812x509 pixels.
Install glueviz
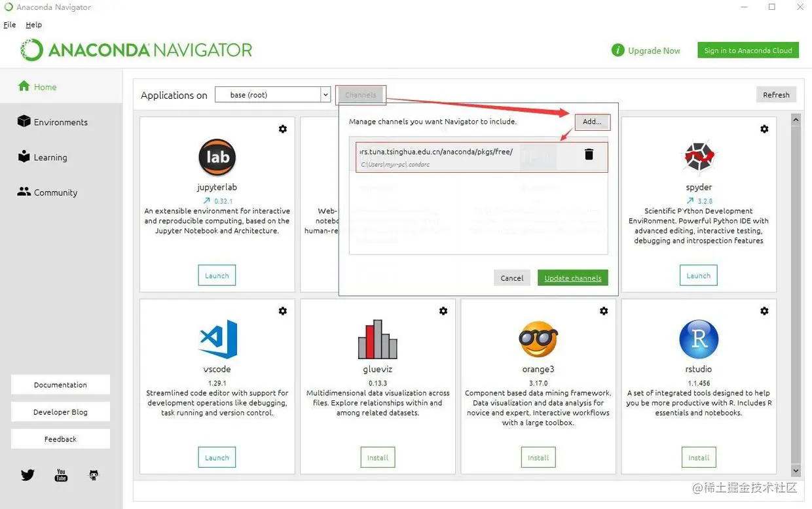tap(378, 457)
